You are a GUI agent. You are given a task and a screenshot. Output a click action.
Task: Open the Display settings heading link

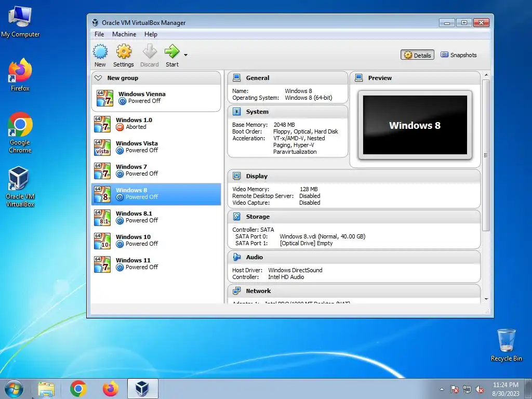(257, 176)
